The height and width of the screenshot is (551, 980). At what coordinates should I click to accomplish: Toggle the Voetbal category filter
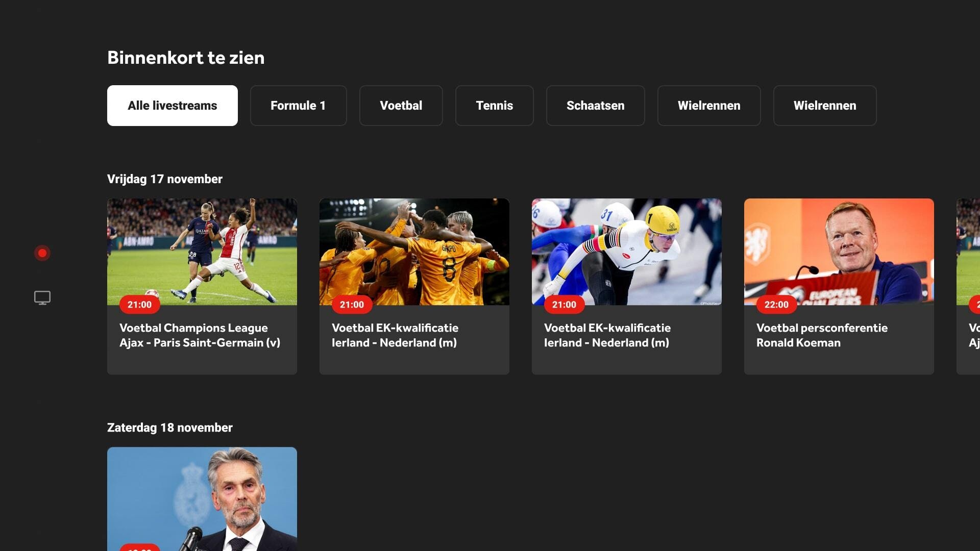point(401,106)
